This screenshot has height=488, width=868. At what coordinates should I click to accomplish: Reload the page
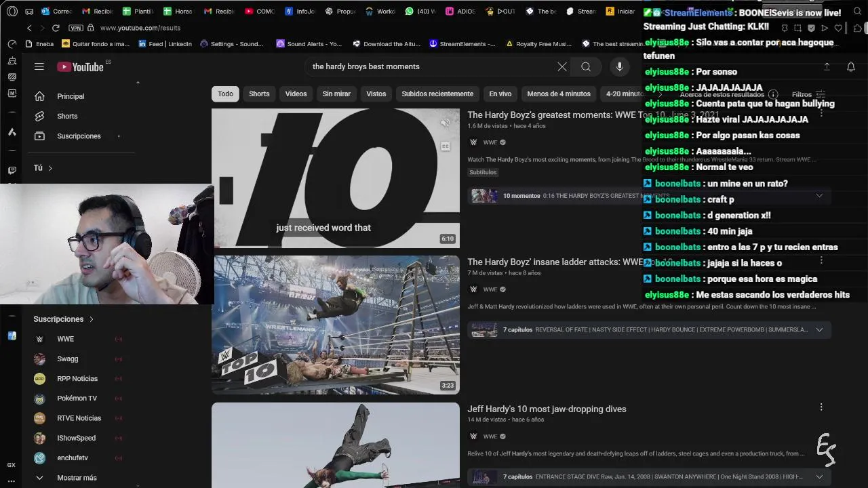[x=56, y=28]
